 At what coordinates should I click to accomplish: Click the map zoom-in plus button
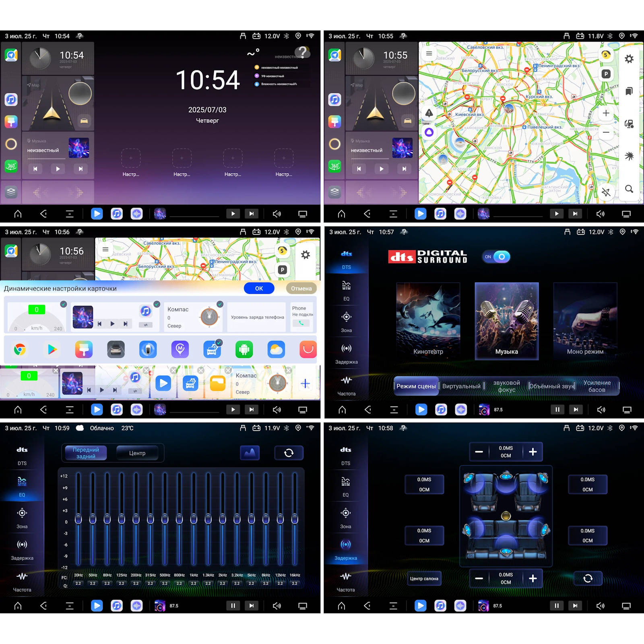[606, 114]
